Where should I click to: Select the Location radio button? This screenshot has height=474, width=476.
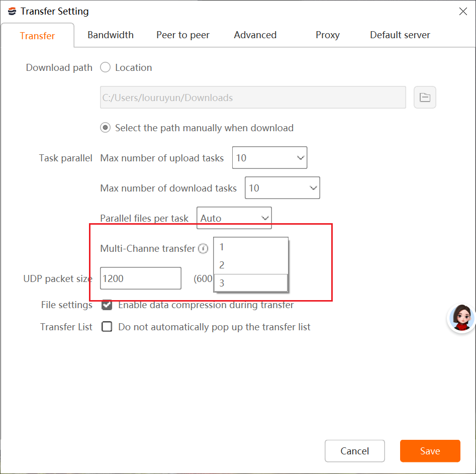(105, 67)
